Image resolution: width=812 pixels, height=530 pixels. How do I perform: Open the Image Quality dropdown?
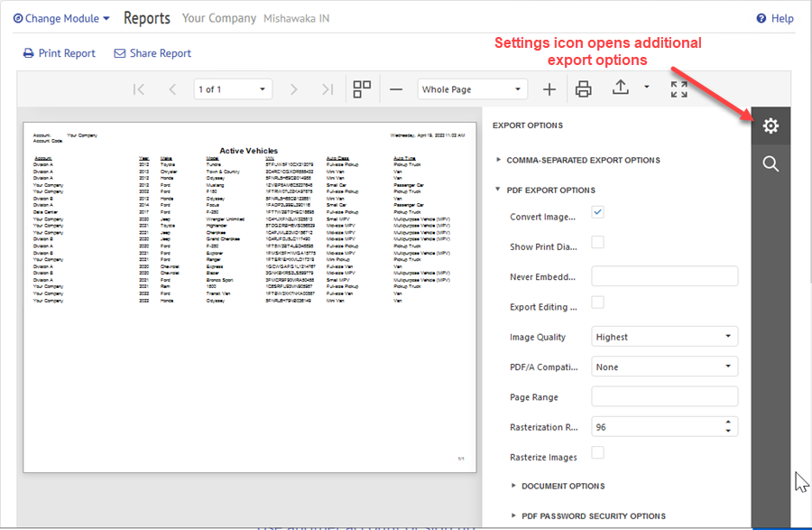coord(664,336)
